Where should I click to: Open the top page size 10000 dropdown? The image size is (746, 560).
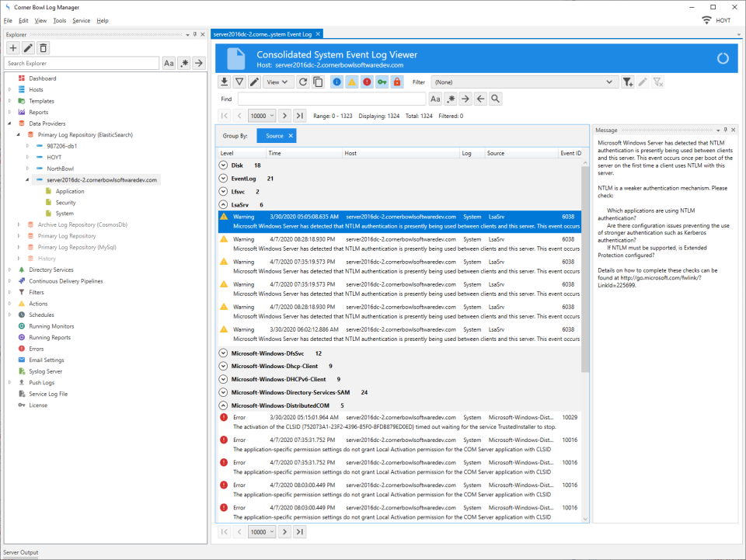[x=262, y=116]
